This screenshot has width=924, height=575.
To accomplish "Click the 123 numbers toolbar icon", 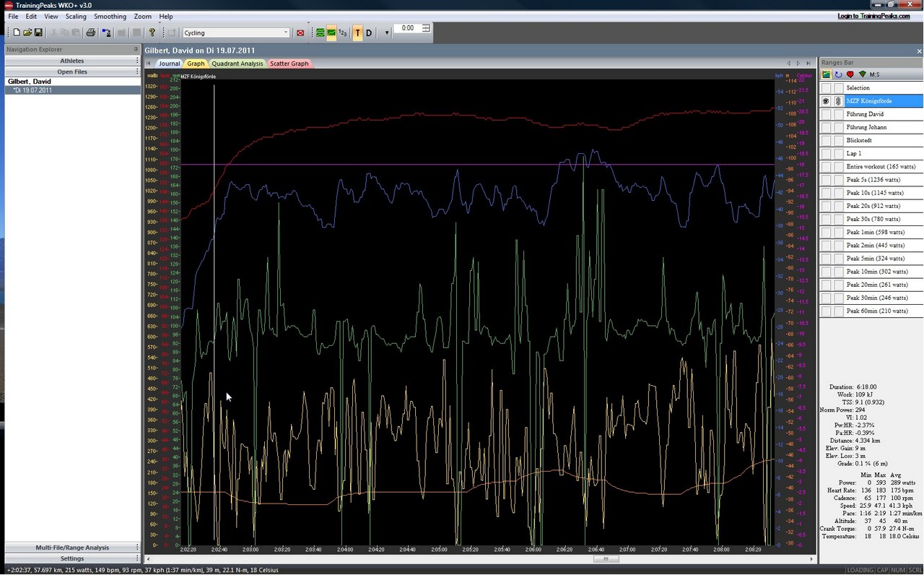I will 343,33.
